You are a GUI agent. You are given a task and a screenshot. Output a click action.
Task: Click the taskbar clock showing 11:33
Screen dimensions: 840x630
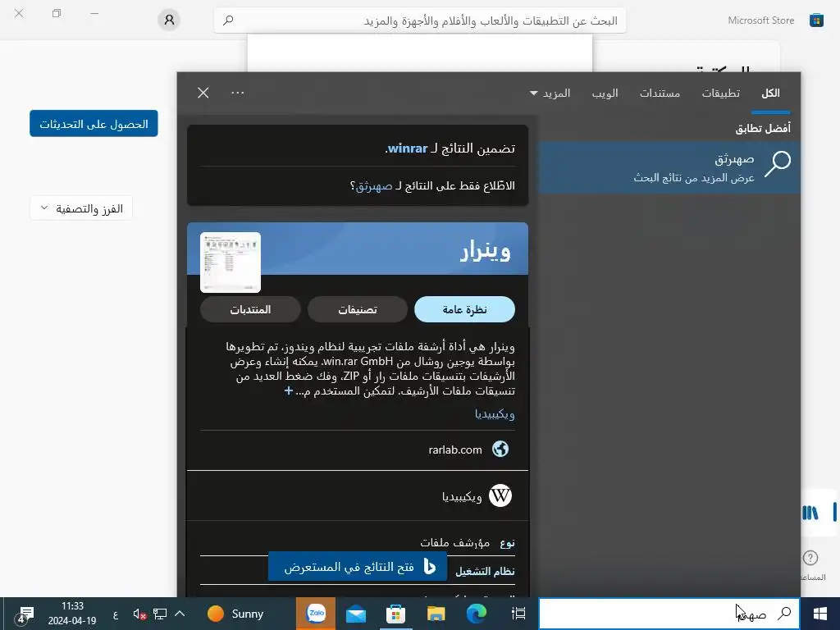click(72, 614)
